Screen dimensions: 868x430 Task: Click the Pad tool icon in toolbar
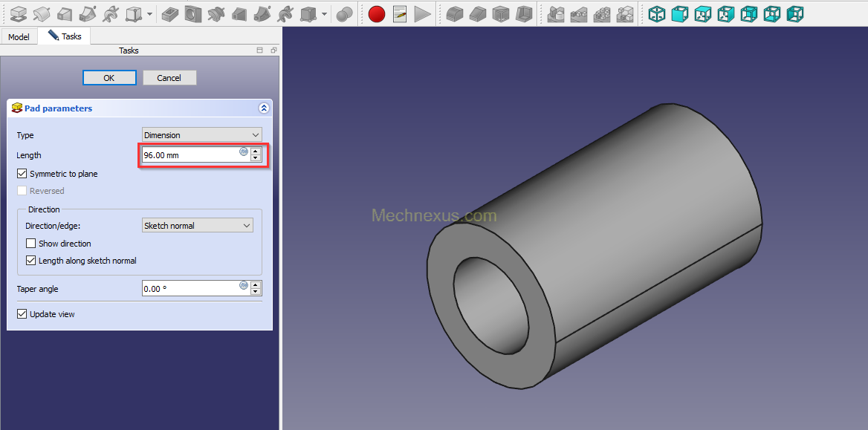pos(18,13)
